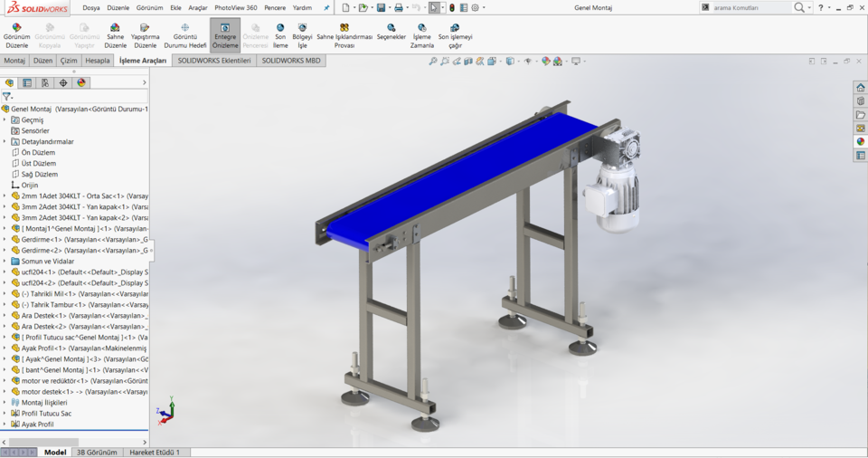
Task: Open Yardım menu
Action: point(302,8)
